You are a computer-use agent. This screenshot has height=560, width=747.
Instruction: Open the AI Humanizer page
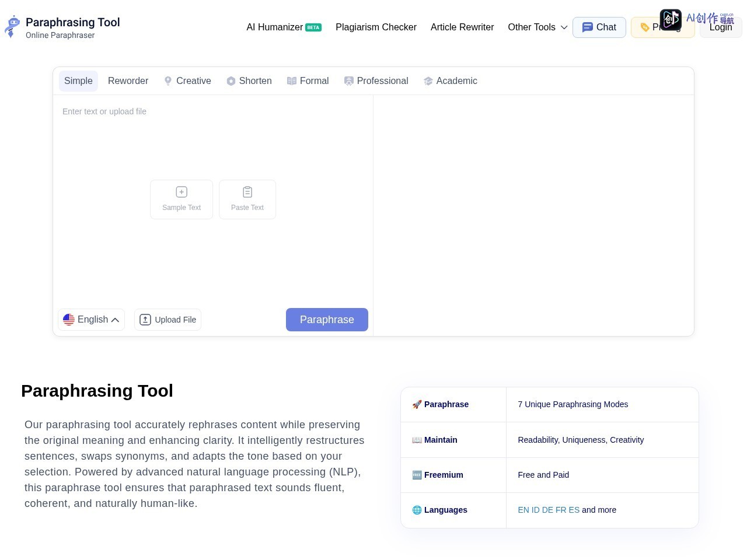(274, 27)
